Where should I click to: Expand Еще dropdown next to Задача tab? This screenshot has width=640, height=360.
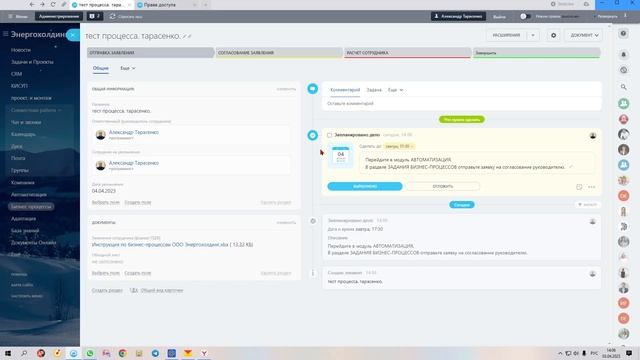pos(395,90)
